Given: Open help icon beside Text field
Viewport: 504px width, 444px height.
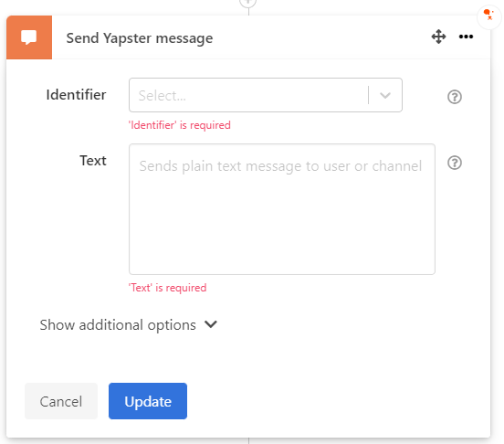Looking at the screenshot, I should click(x=455, y=163).
